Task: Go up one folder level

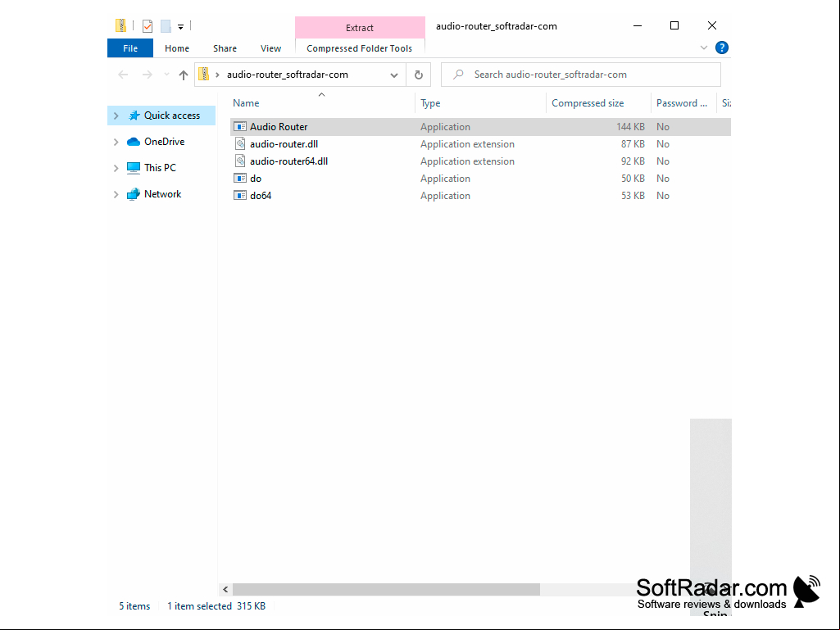Action: (184, 75)
